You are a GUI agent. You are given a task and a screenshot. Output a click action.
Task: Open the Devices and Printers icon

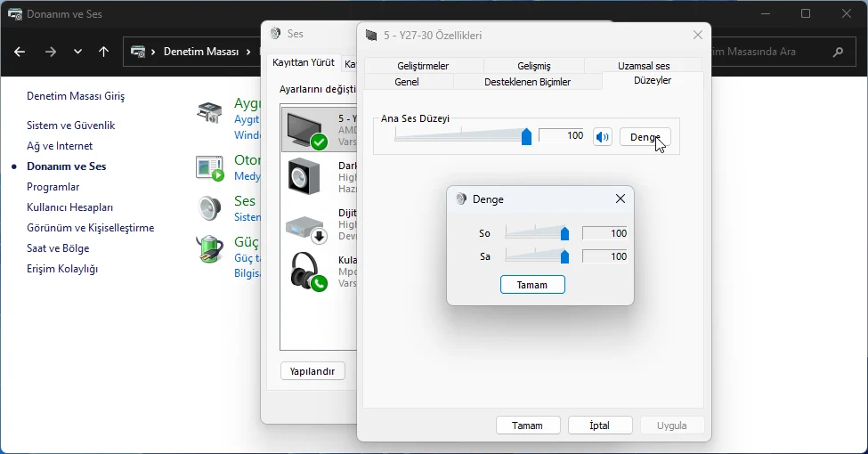209,112
